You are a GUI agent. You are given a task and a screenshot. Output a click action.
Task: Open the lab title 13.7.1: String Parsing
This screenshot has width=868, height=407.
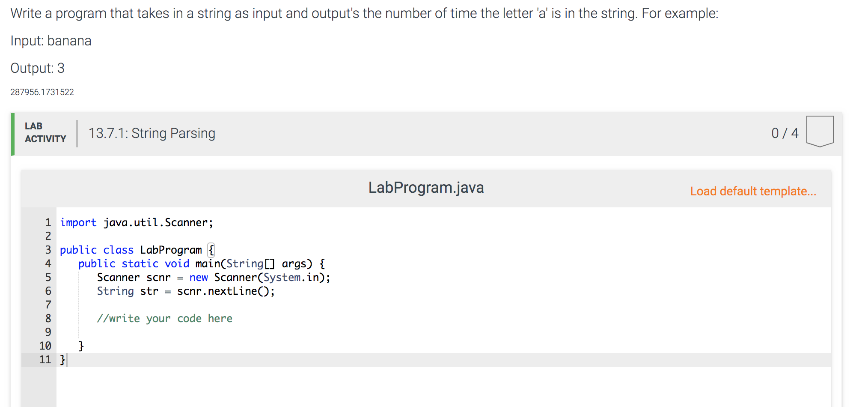coord(152,133)
